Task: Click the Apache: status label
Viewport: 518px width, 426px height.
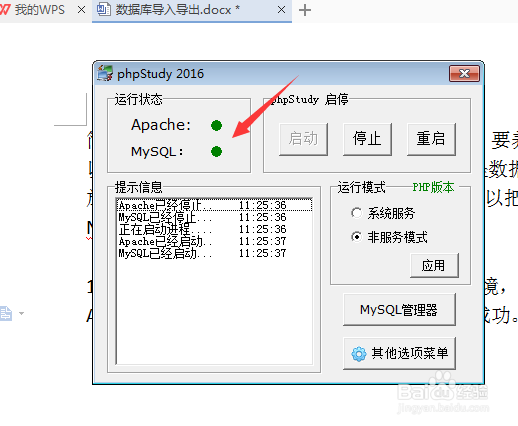Action: (x=161, y=125)
